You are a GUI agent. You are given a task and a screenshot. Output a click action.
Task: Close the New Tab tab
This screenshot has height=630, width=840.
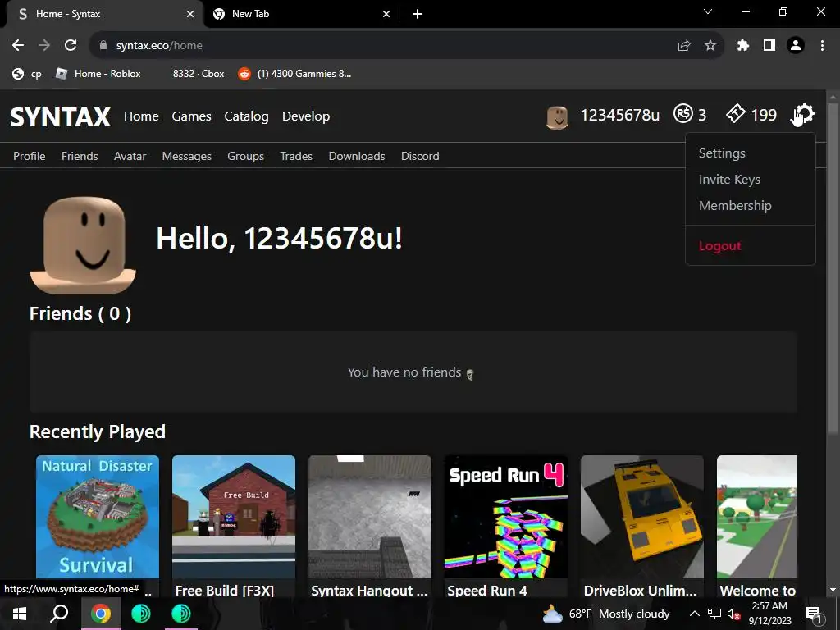(x=386, y=14)
